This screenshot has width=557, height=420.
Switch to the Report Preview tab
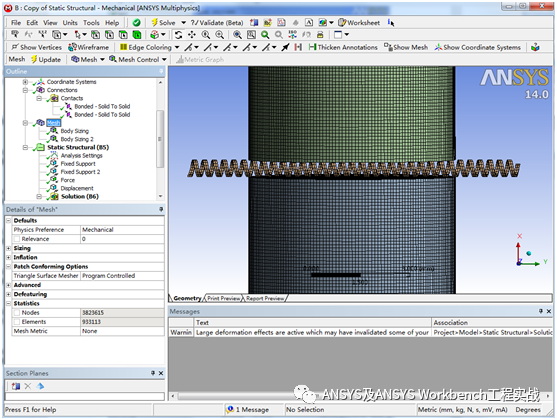pyautogui.click(x=265, y=298)
